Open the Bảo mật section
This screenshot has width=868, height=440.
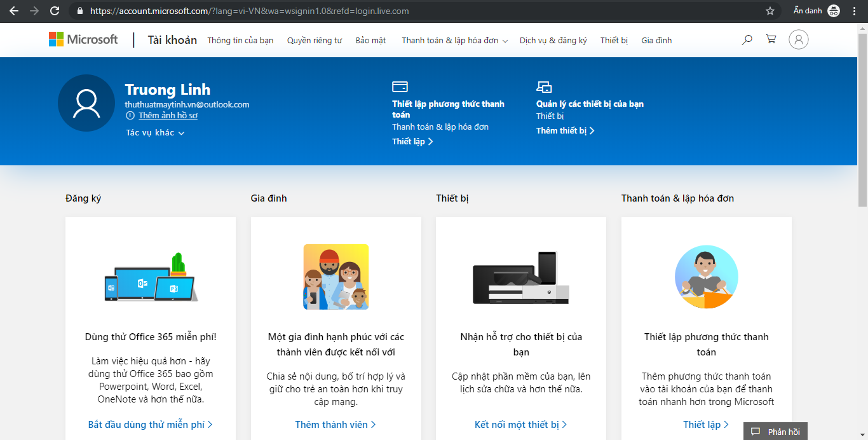coord(370,39)
